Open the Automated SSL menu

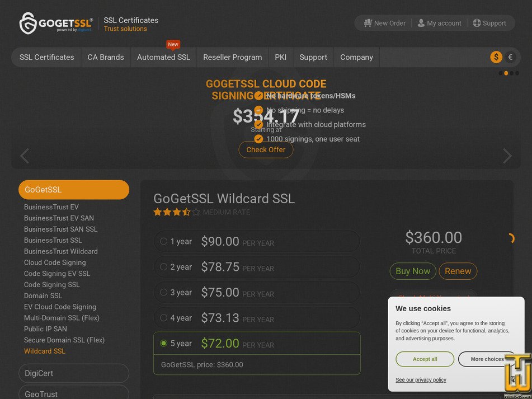(x=163, y=57)
